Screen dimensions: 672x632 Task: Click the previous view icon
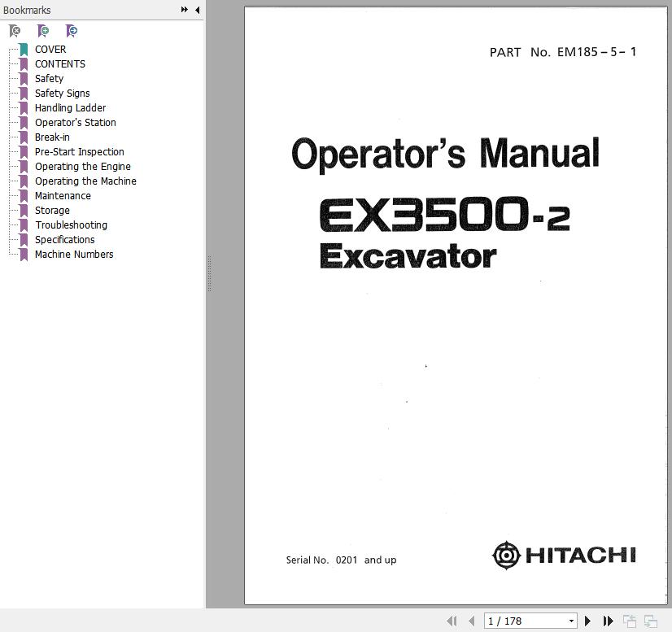630,621
